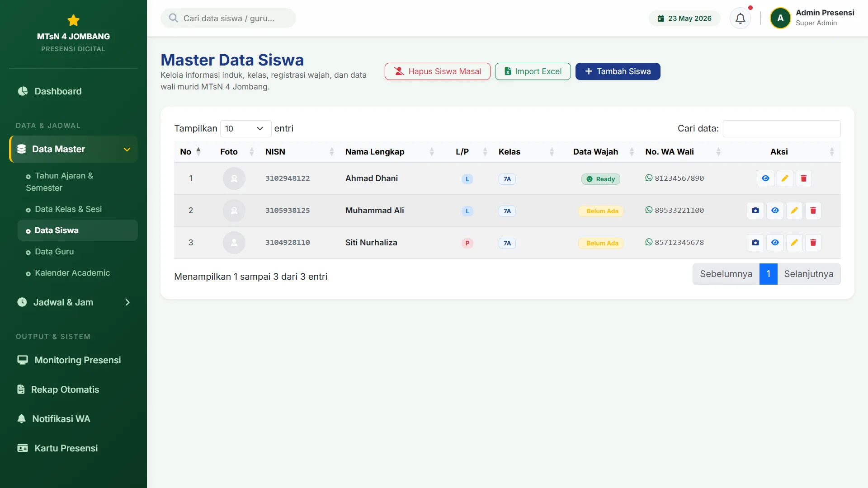Open Data Kelas & Sesi submenu
The width and height of the screenshot is (868, 488).
point(78,209)
